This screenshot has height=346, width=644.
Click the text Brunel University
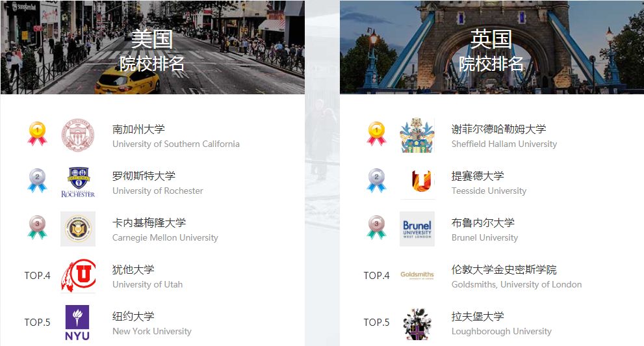click(485, 238)
